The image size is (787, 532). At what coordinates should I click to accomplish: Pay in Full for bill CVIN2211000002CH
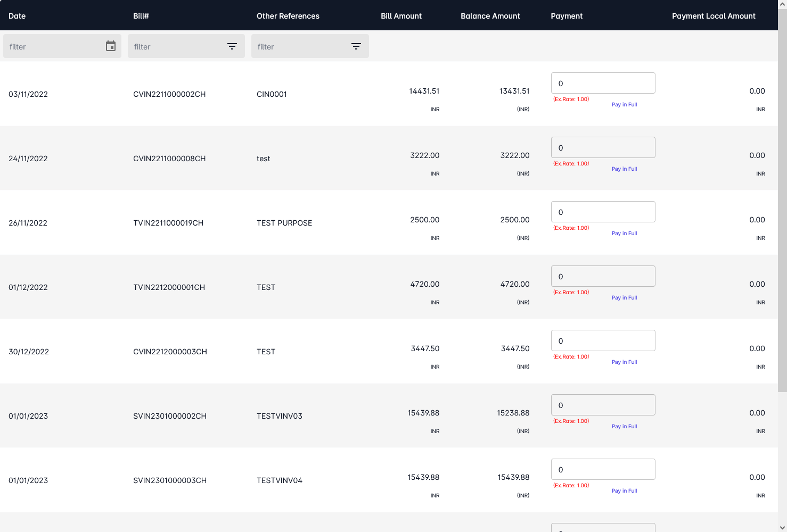(x=624, y=105)
